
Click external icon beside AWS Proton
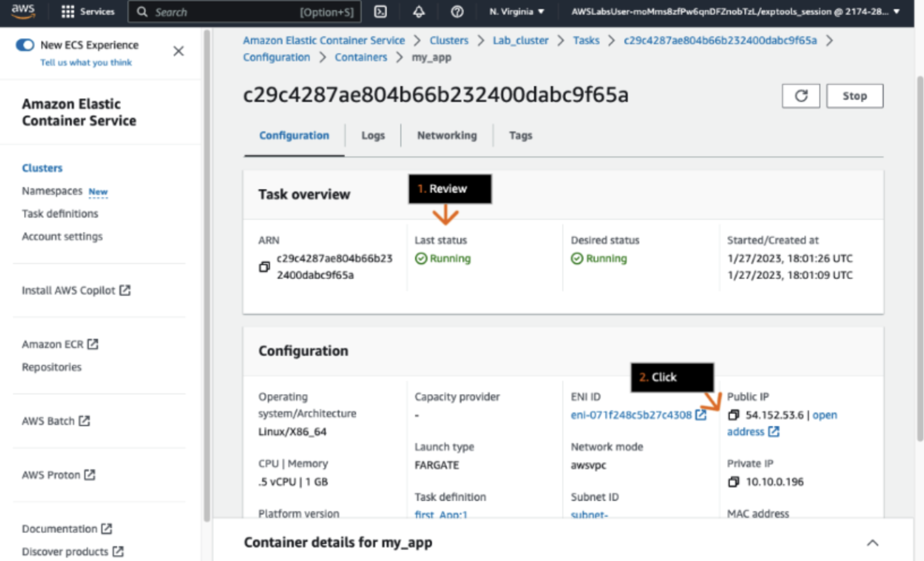(89, 474)
